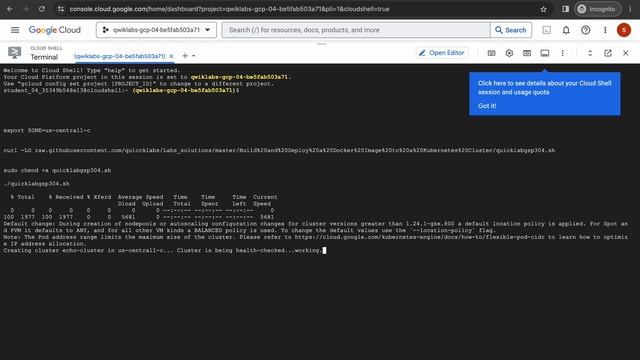Focus the resource search input field
640x360 pixels.
click(356, 30)
